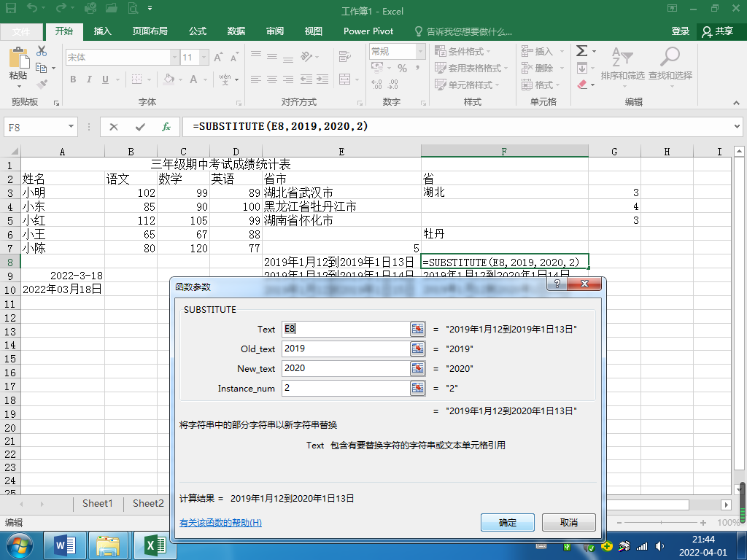Click the Orientation text angle icon

click(306, 57)
